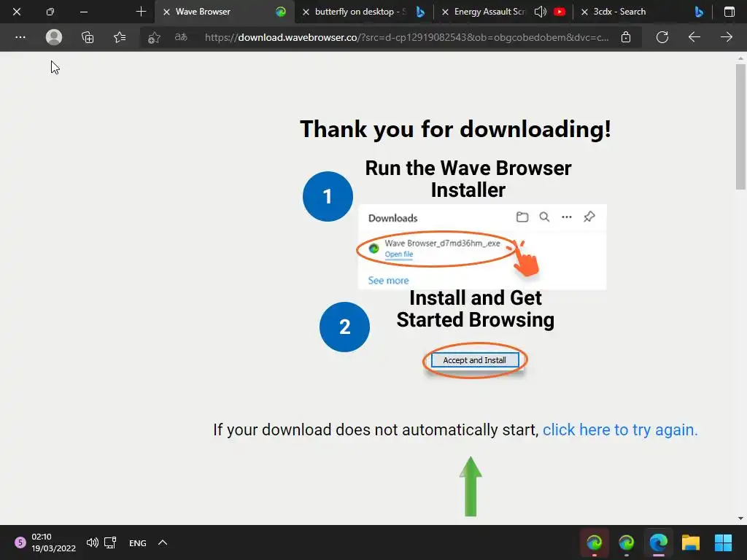Click the translate page icon in address bar
The width and height of the screenshot is (747, 560).
point(181,37)
